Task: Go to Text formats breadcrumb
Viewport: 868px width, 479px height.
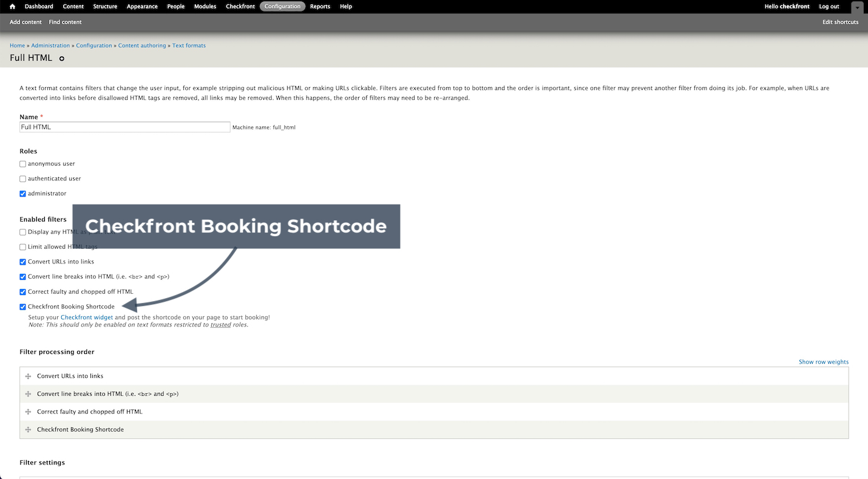Action: (x=189, y=46)
